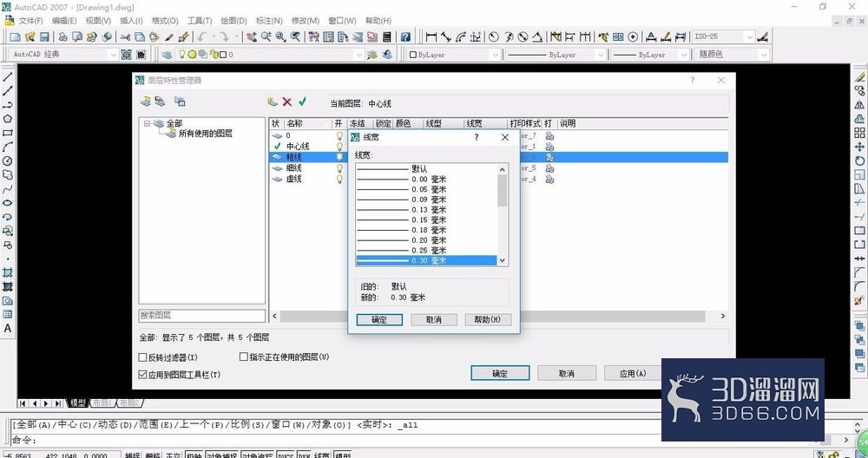Click the red X delete layer icon
The image size is (868, 458).
point(286,101)
